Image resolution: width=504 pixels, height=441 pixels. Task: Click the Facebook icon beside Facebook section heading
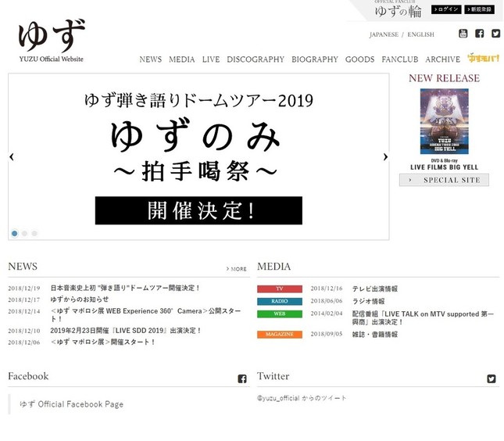(x=242, y=378)
